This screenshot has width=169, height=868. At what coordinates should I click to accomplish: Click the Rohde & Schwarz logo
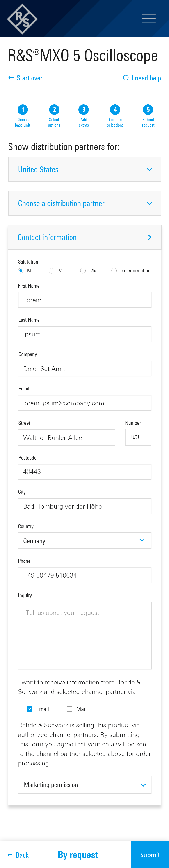22,19
